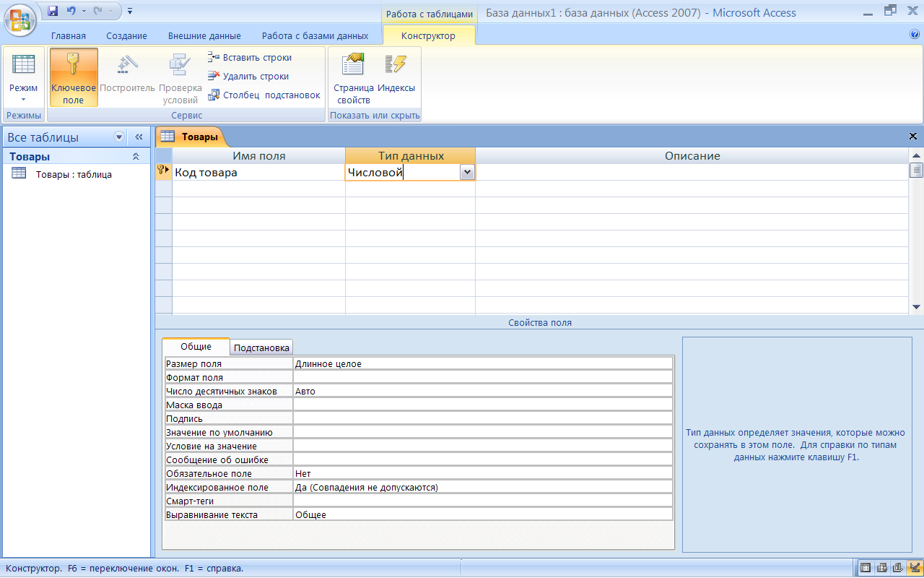Open the Тип данных Числовой dropdown arrow
The height and width of the screenshot is (578, 924).
467,172
